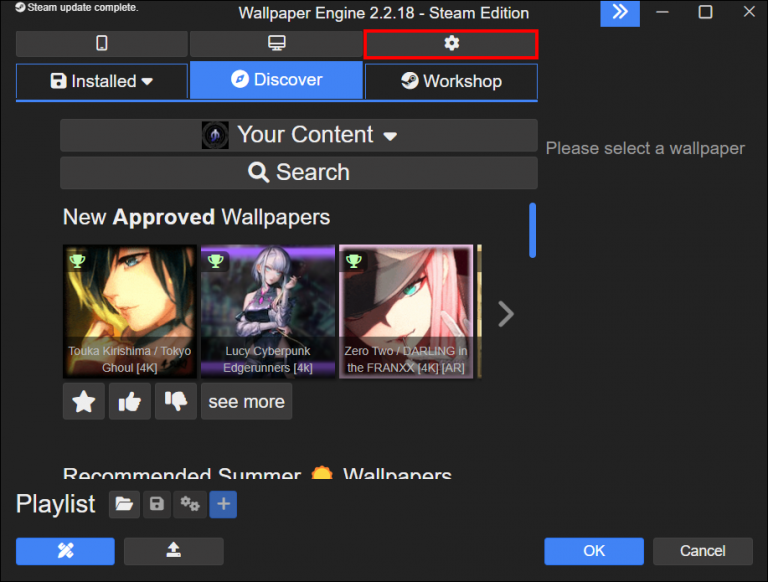Expand the Installed dropdown

click(x=102, y=81)
